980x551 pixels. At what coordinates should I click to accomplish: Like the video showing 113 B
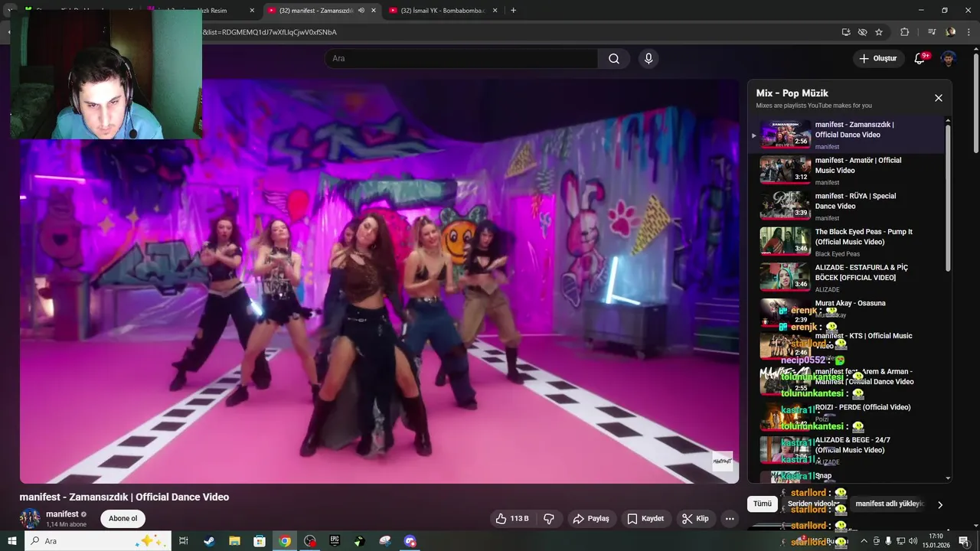point(512,519)
